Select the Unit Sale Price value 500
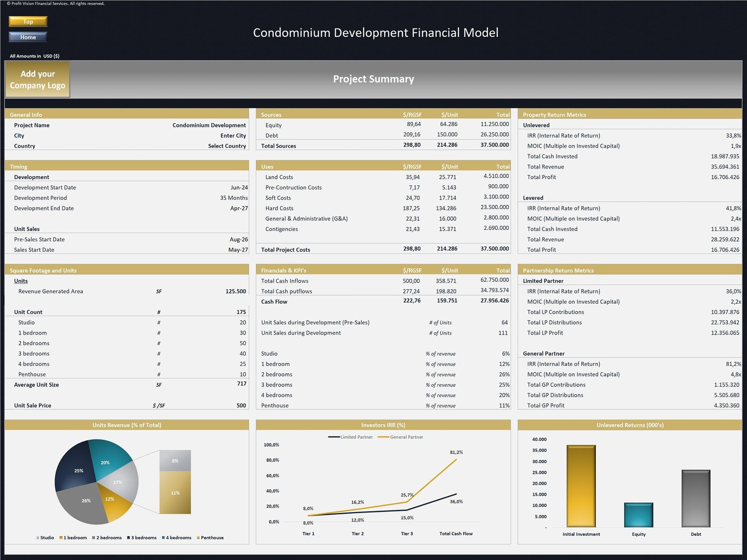The image size is (747, 560). pyautogui.click(x=241, y=406)
